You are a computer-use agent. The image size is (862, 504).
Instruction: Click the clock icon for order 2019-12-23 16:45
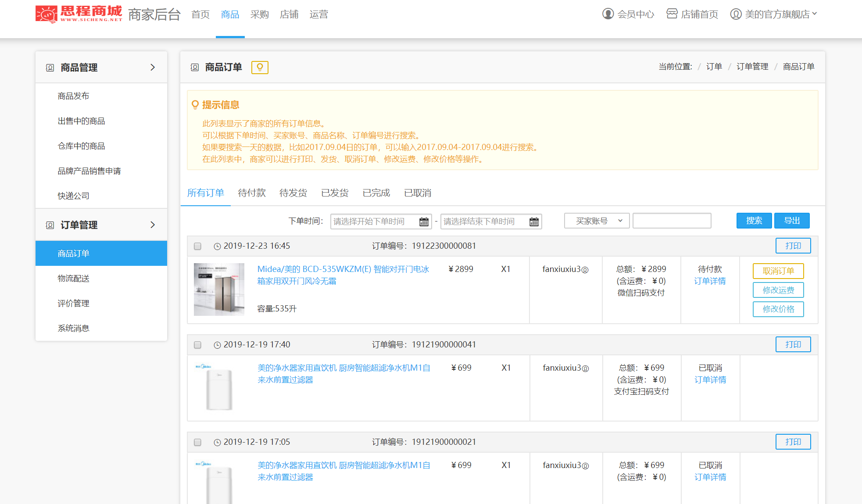tap(217, 247)
